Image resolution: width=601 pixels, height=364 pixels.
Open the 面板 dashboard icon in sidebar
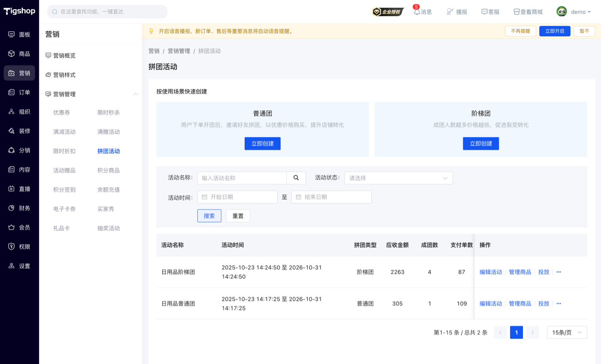(11, 34)
